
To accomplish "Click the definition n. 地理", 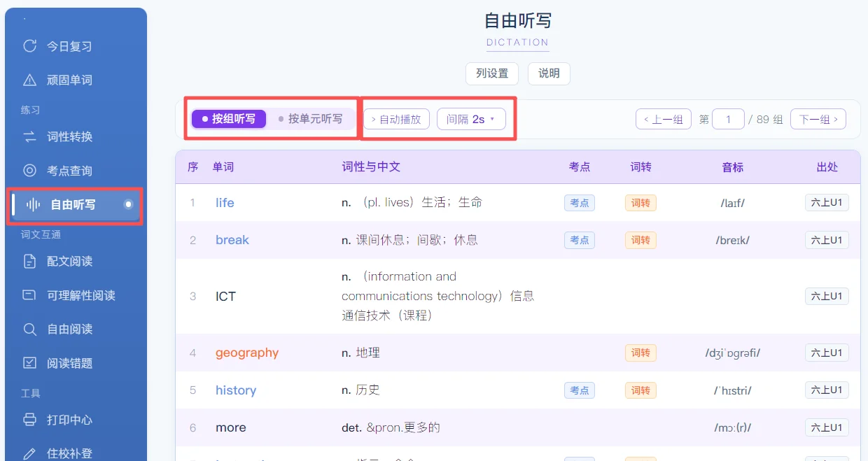I will 360,353.
